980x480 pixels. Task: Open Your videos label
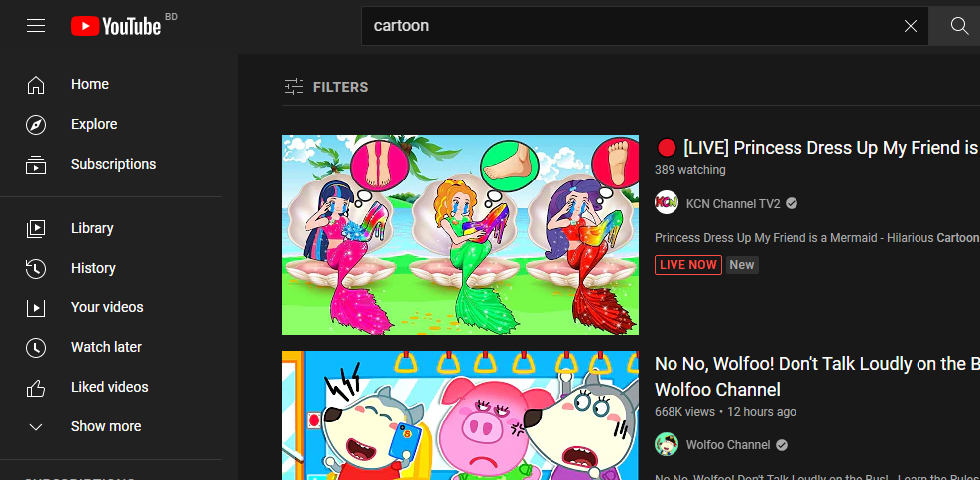pos(107,307)
